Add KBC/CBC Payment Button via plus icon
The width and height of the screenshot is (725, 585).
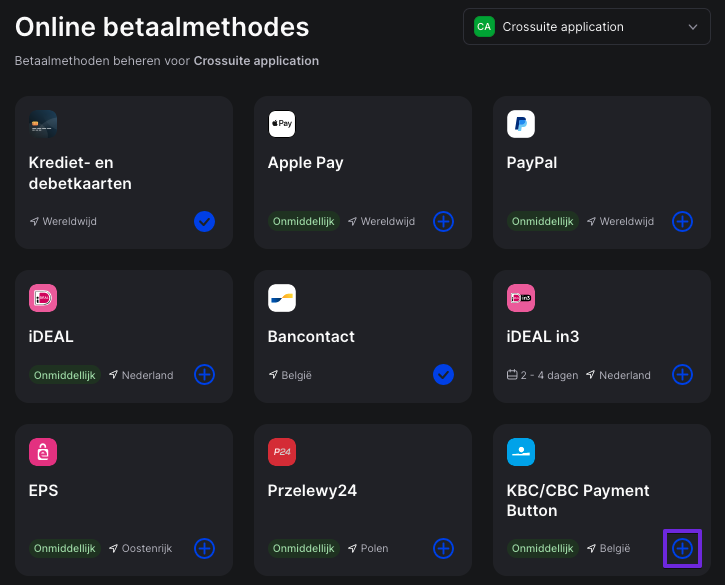682,548
